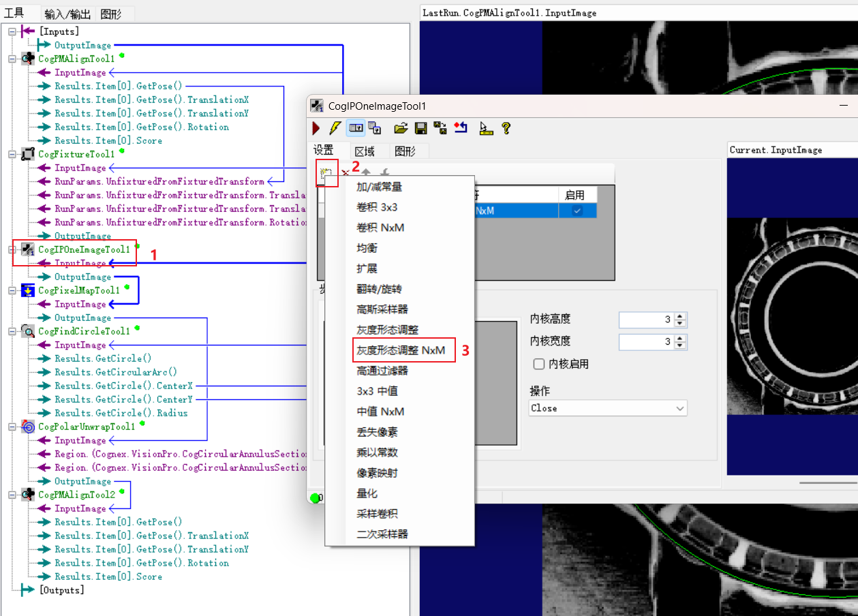Collapse the CogFixtureTool1 tree node

12,154
